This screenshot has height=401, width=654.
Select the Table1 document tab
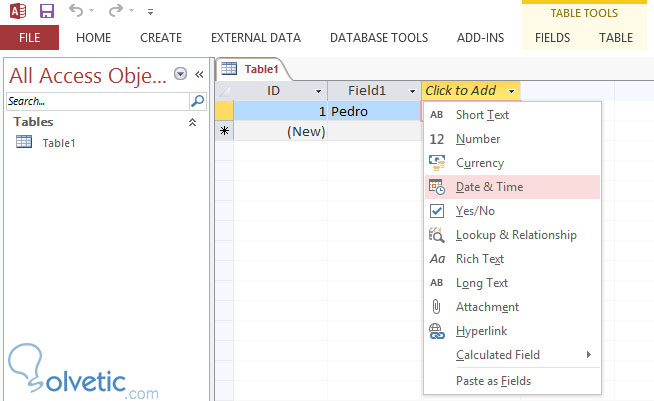(x=252, y=69)
